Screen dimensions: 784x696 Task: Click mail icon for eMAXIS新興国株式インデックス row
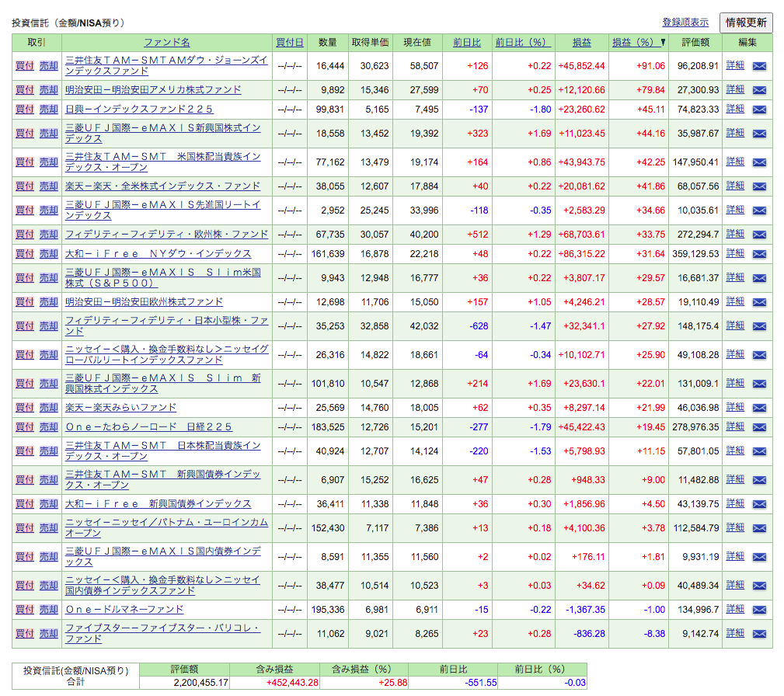coord(759,134)
